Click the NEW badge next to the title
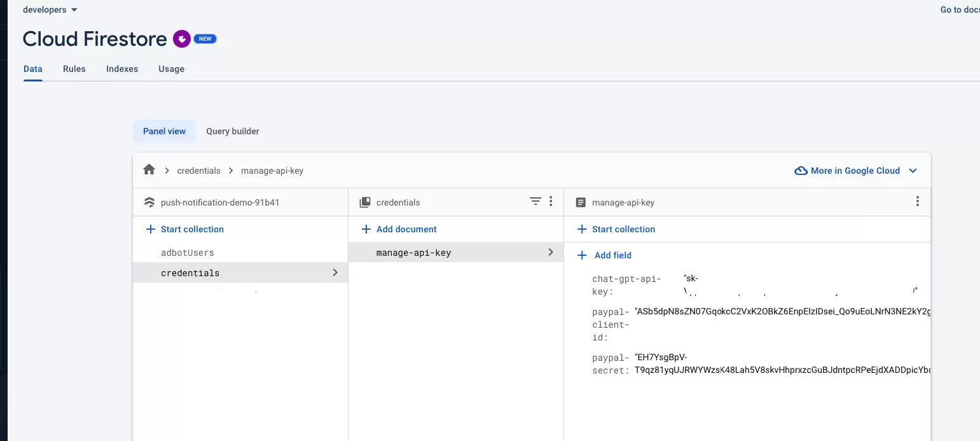Screen dimensions: 980x441 click(x=205, y=39)
